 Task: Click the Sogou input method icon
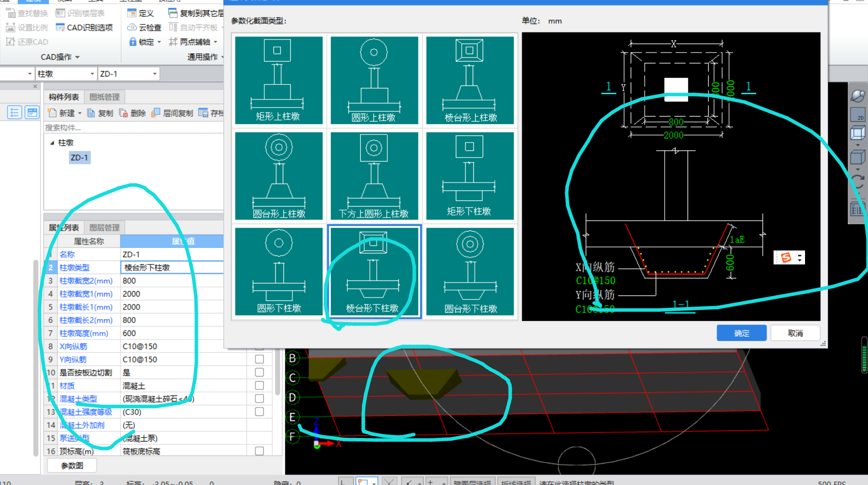click(x=786, y=257)
